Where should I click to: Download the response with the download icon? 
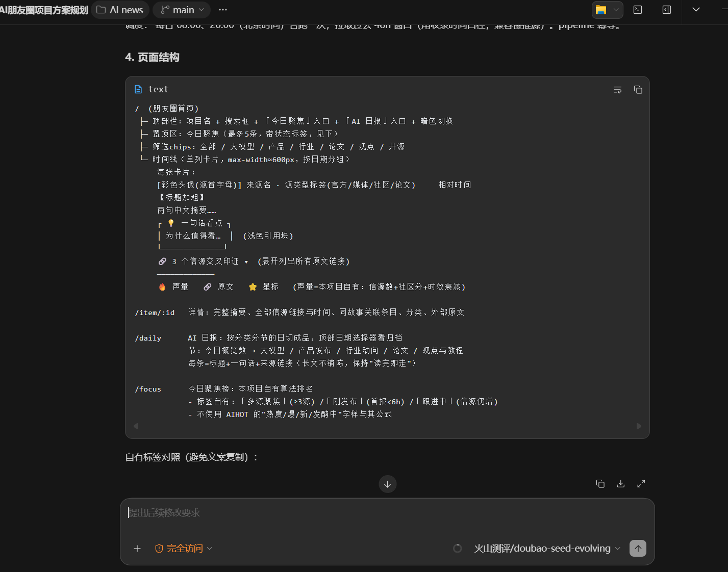click(621, 484)
